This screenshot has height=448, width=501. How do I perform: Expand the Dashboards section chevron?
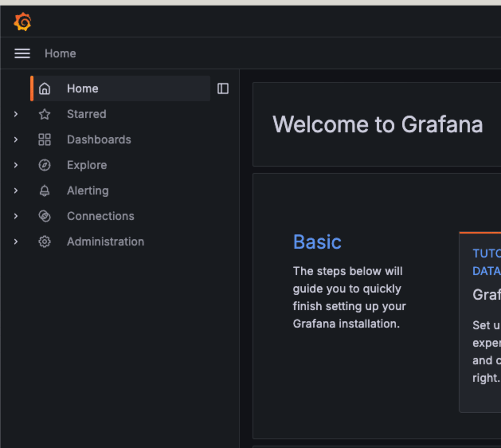tap(16, 140)
